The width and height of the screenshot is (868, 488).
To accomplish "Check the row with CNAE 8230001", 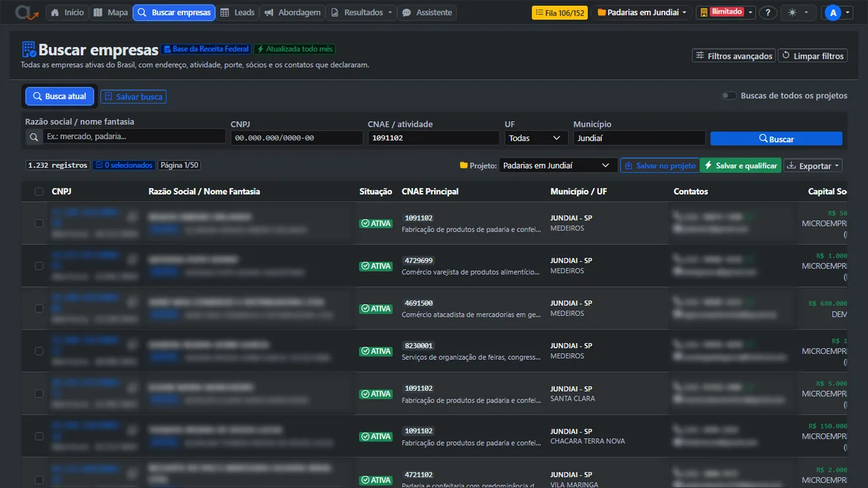I will [39, 351].
